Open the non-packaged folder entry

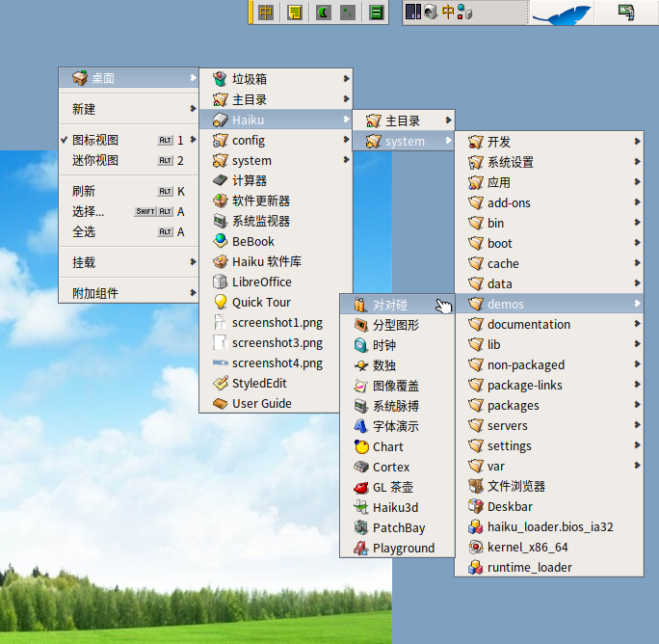(x=549, y=364)
